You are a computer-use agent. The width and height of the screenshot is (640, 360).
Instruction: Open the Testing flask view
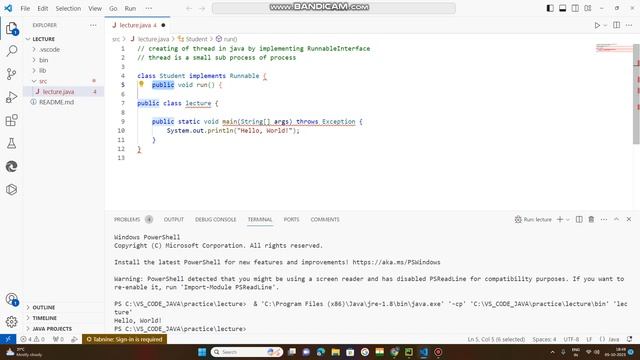tap(11, 143)
